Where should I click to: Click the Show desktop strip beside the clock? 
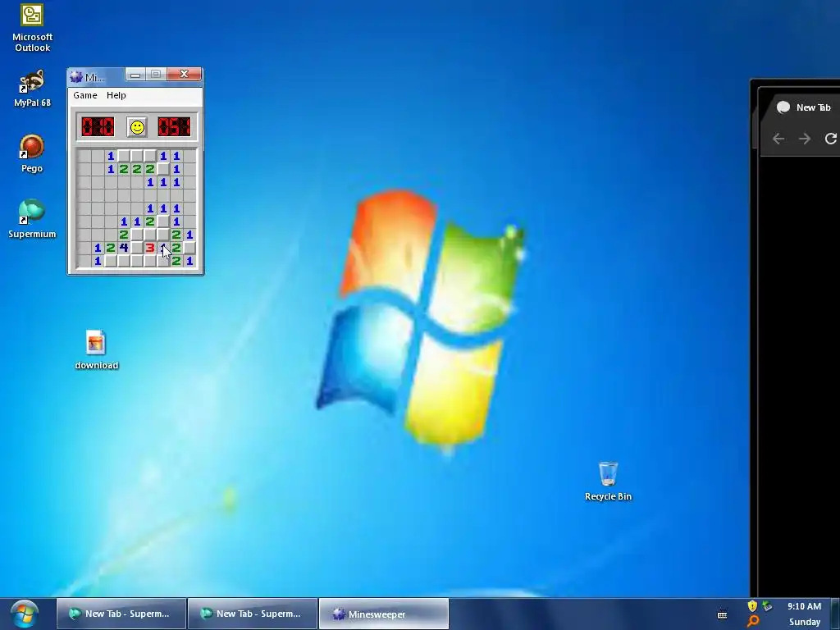point(836,614)
